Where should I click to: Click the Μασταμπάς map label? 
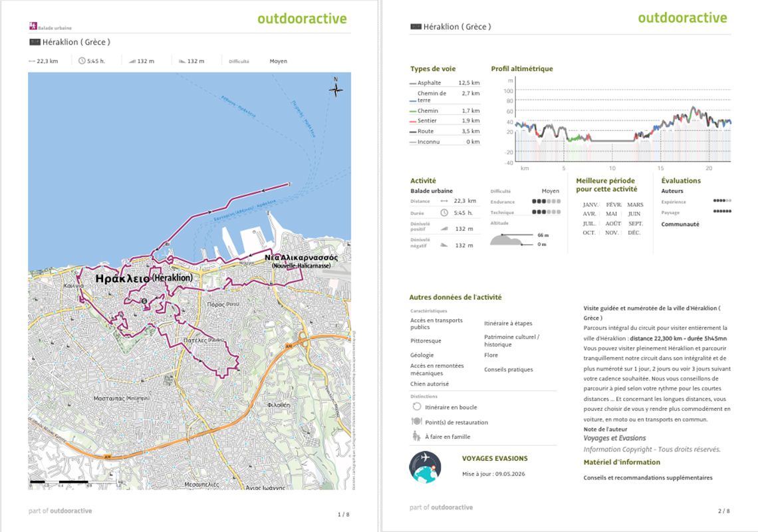click(121, 398)
